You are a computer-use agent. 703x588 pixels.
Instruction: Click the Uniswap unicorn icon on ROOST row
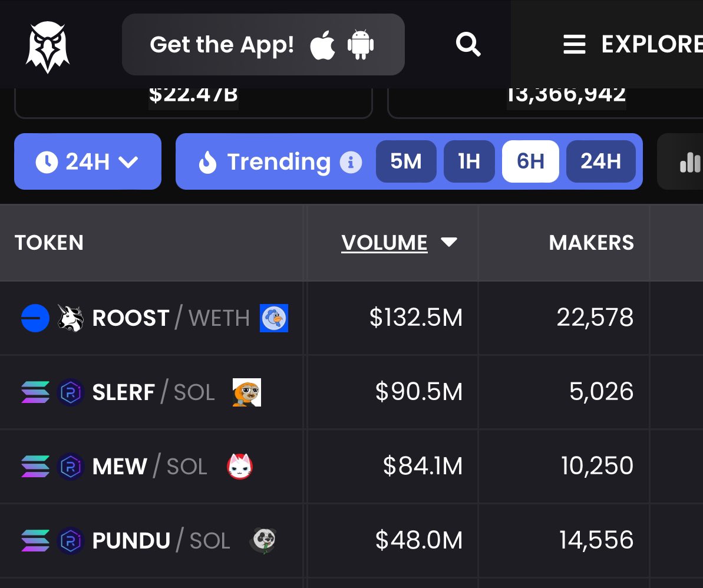click(x=71, y=318)
